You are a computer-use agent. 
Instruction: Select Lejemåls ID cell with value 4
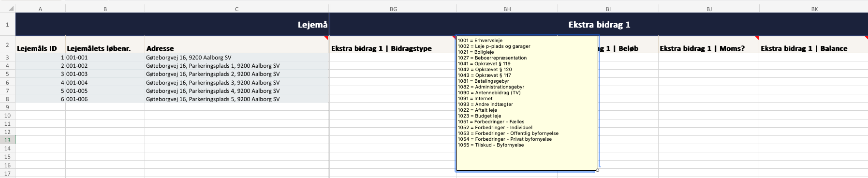[x=40, y=82]
